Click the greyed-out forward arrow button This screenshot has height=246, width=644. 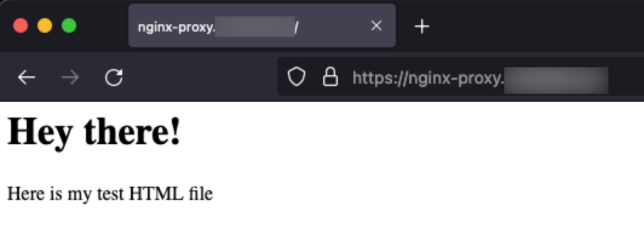pos(70,78)
